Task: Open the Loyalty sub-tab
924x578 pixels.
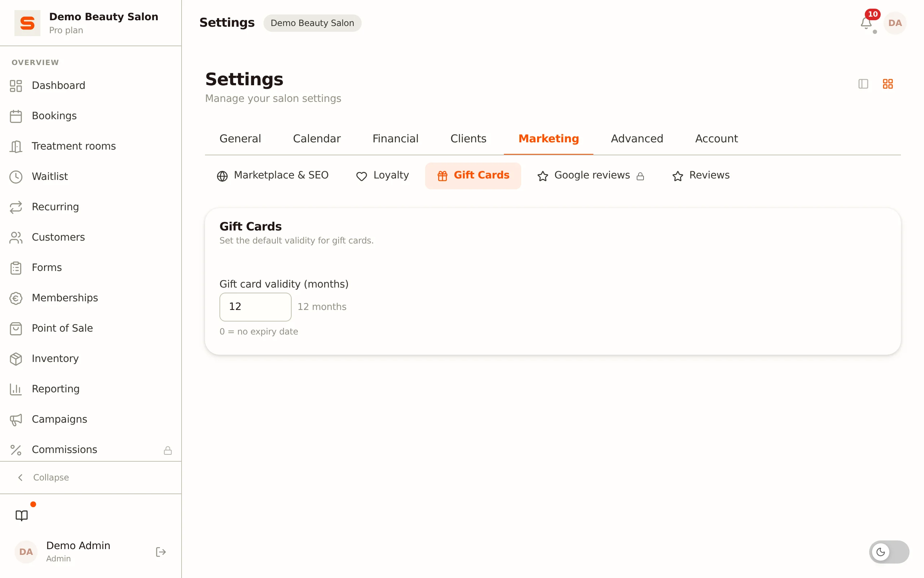Action: pyautogui.click(x=382, y=176)
